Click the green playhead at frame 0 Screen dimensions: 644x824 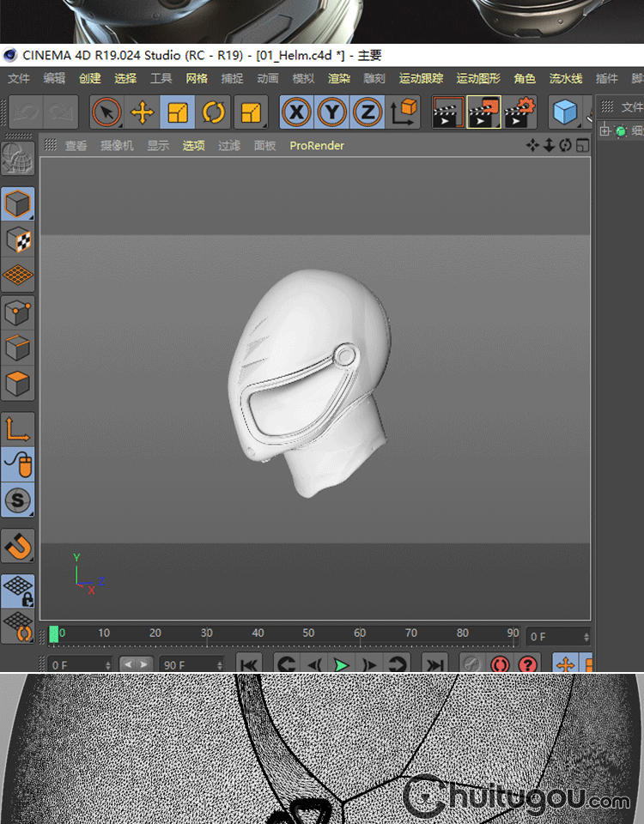click(x=53, y=634)
